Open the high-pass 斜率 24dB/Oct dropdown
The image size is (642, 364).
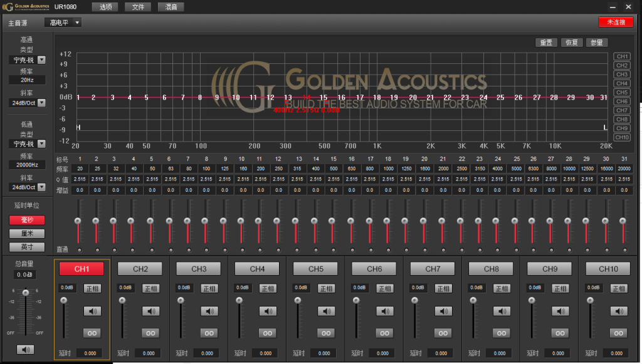pos(27,103)
